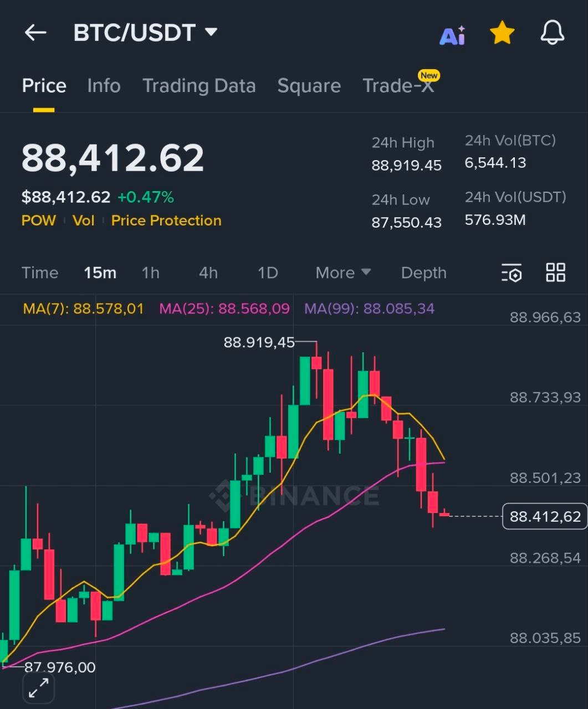Viewport: 588px width, 709px height.
Task: Show the Depth chart view
Action: coord(423,273)
